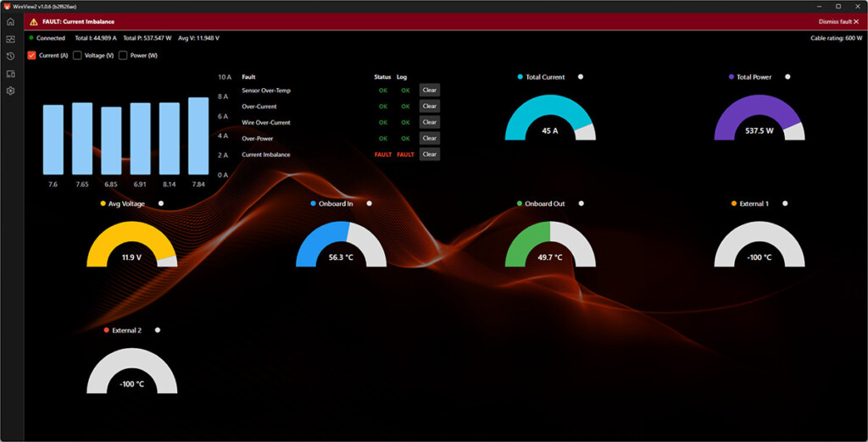Open the Settings gear icon

tap(10, 91)
